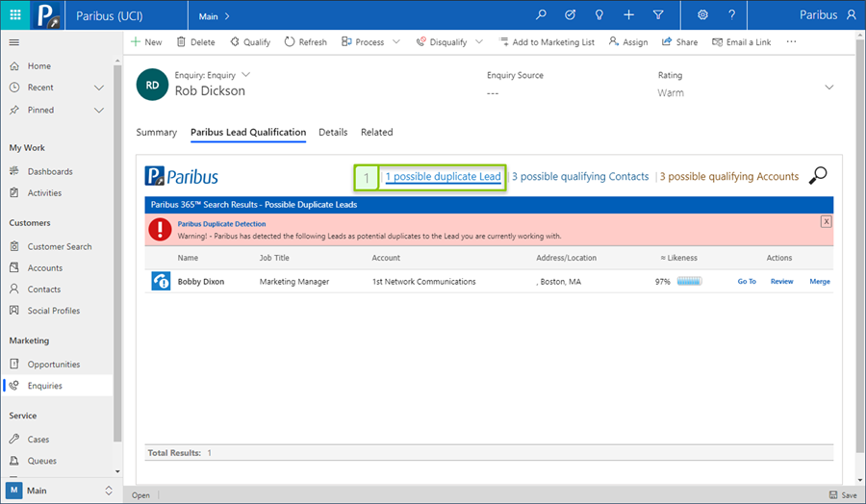Image resolution: width=866 pixels, height=504 pixels.
Task: Click 1 possible duplicate Lead link
Action: pyautogui.click(x=443, y=177)
